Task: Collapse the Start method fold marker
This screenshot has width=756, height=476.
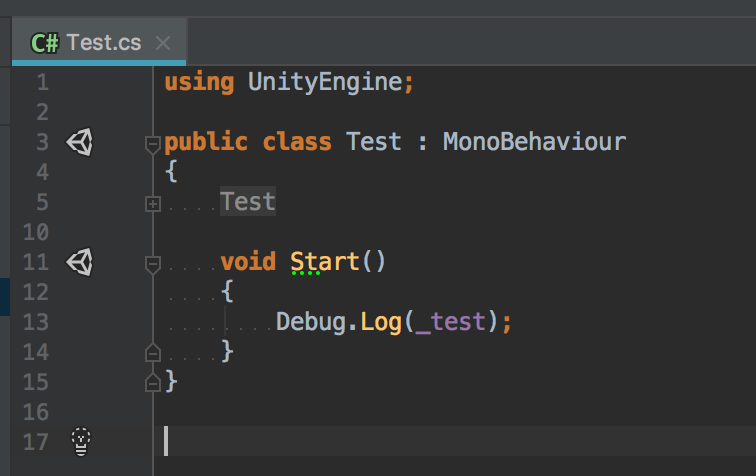Action: tap(152, 264)
